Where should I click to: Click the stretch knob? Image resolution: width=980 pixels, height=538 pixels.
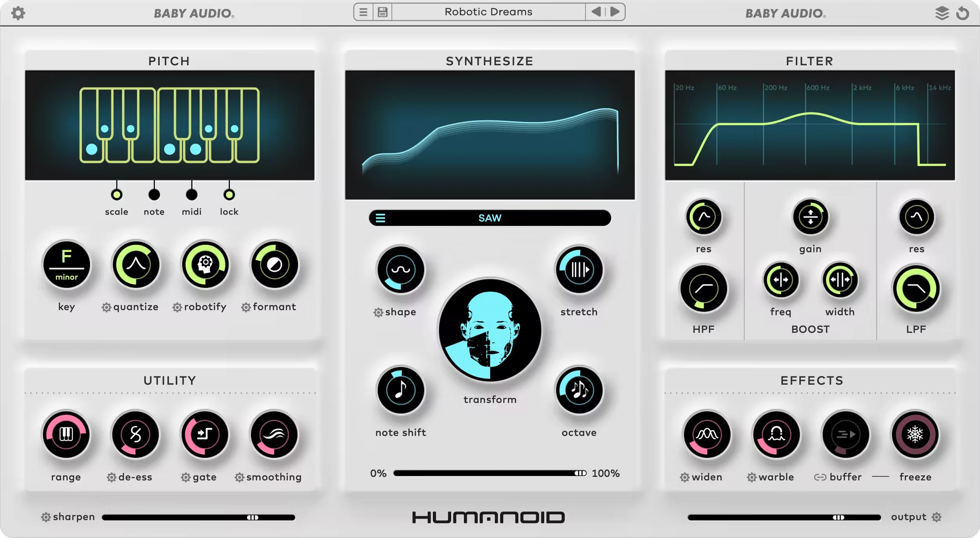point(579,270)
